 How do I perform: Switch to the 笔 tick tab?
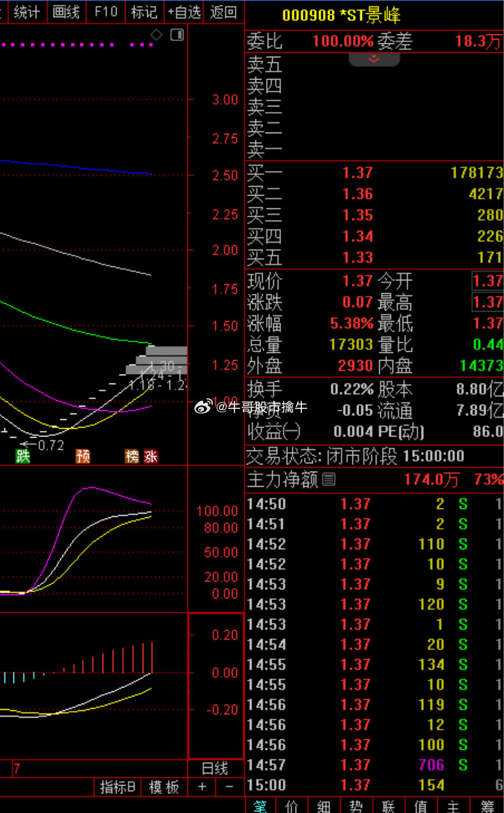click(x=261, y=806)
